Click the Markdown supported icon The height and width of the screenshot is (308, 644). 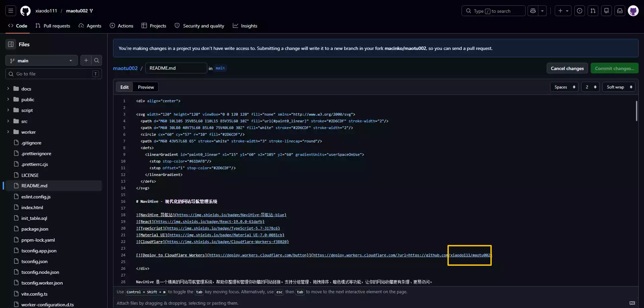632,303
